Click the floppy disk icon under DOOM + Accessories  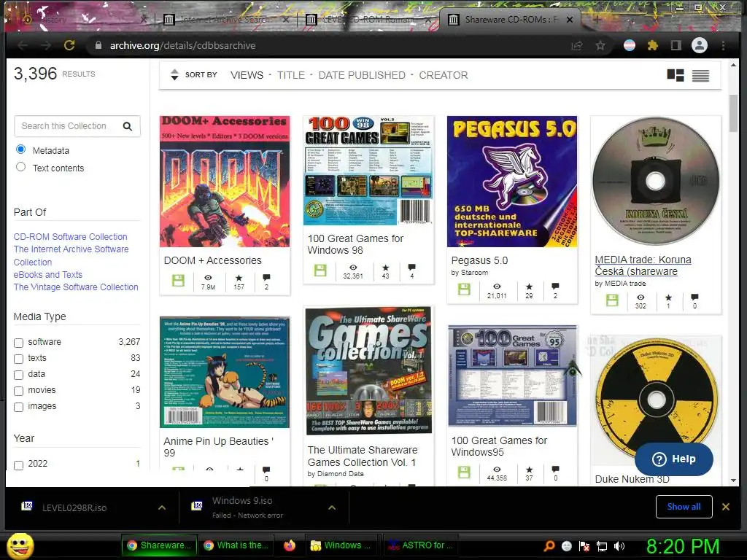click(178, 280)
